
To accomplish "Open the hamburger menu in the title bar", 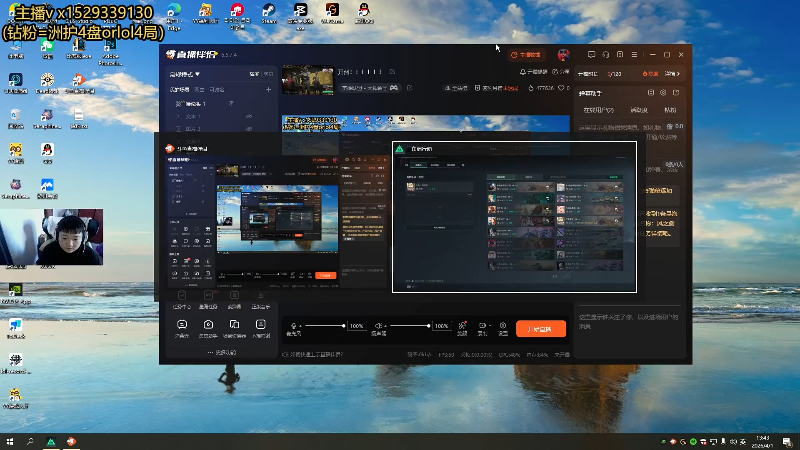I will click(x=634, y=55).
